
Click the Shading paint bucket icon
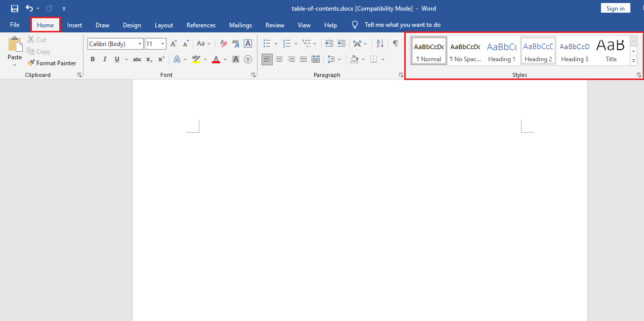pos(354,59)
